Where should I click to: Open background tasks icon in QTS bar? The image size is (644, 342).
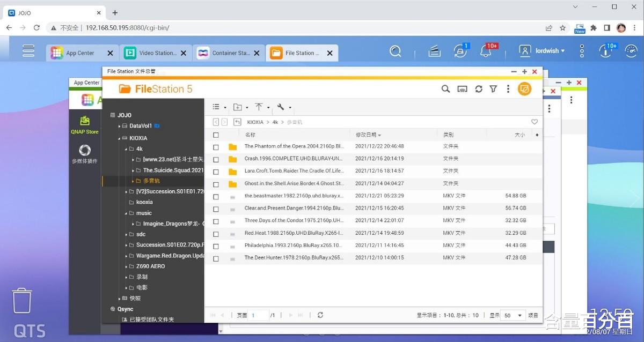434,51
